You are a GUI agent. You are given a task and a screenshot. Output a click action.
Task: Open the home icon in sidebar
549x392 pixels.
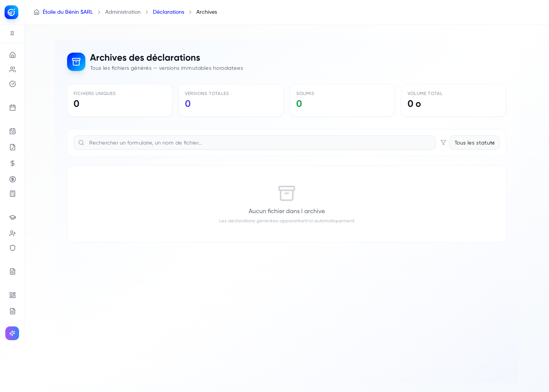pyautogui.click(x=13, y=55)
